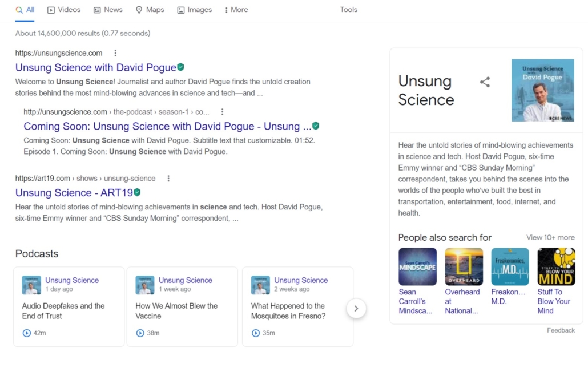588x368 pixels.
Task: Open Coming Soon: Unsung Science result link
Action: [167, 126]
